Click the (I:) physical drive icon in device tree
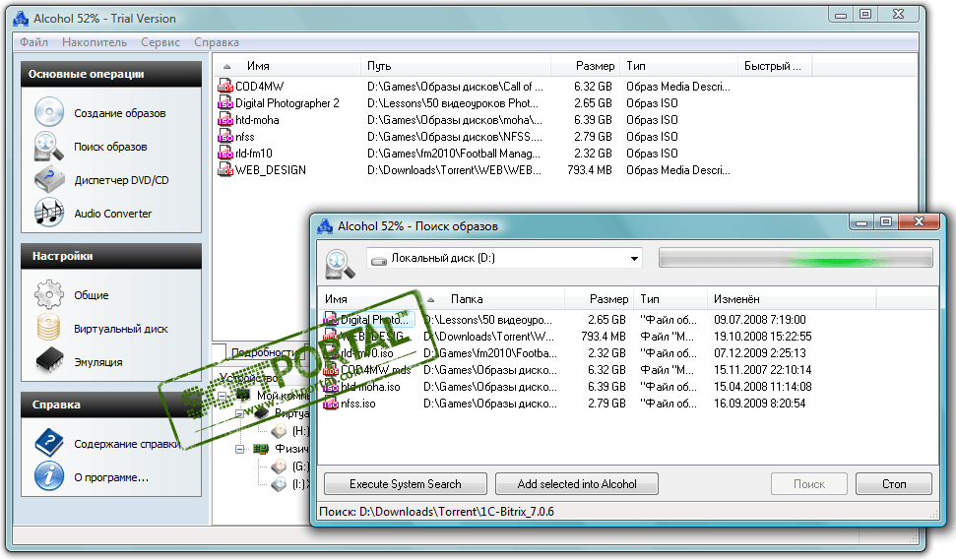Image resolution: width=956 pixels, height=560 pixels. 280,484
